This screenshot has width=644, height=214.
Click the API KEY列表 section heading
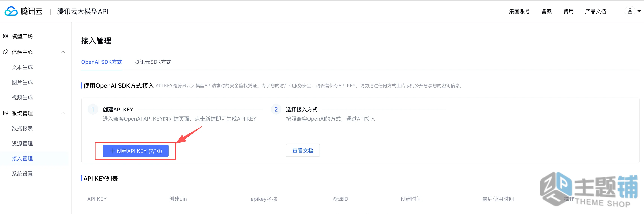click(101, 179)
